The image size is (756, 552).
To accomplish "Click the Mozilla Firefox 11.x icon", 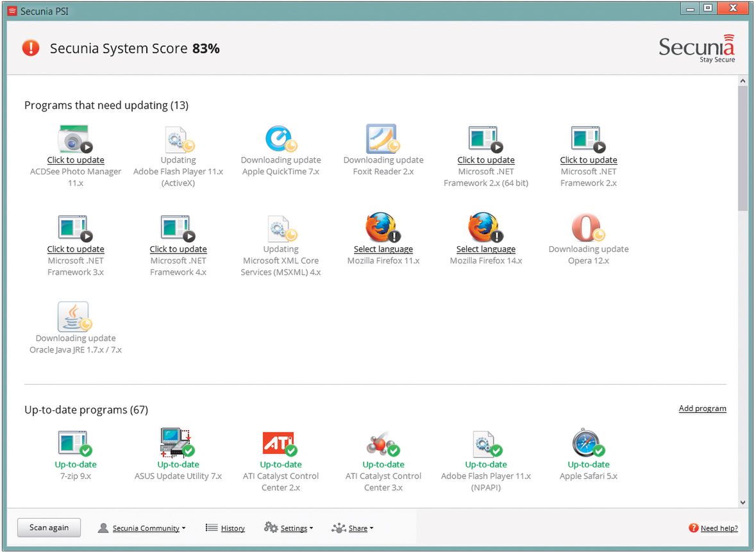I will (x=383, y=228).
